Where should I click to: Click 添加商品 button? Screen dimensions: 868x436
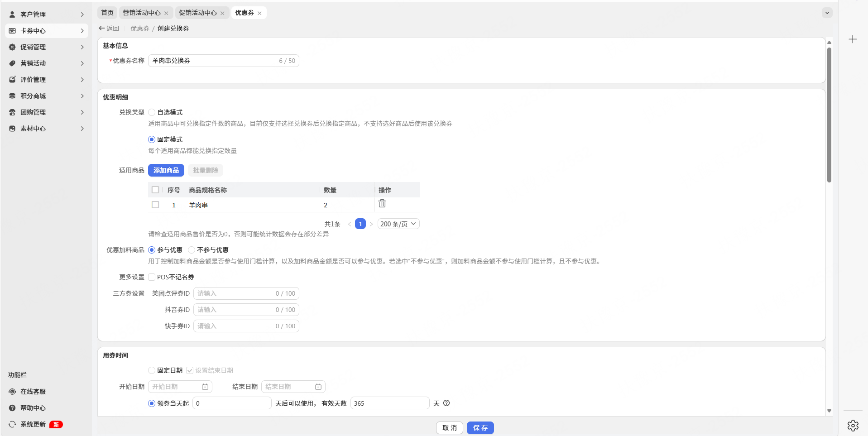click(x=166, y=170)
